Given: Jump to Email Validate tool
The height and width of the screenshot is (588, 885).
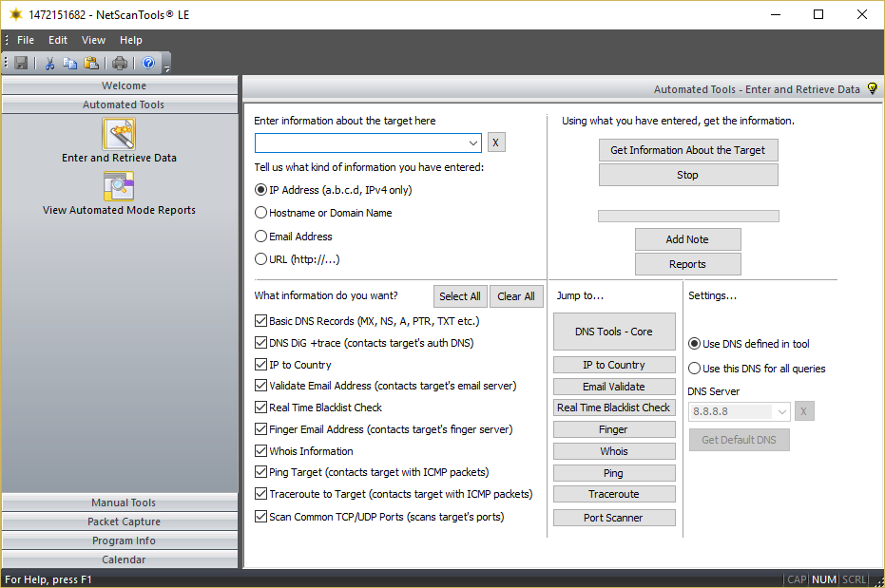Looking at the screenshot, I should [x=614, y=387].
